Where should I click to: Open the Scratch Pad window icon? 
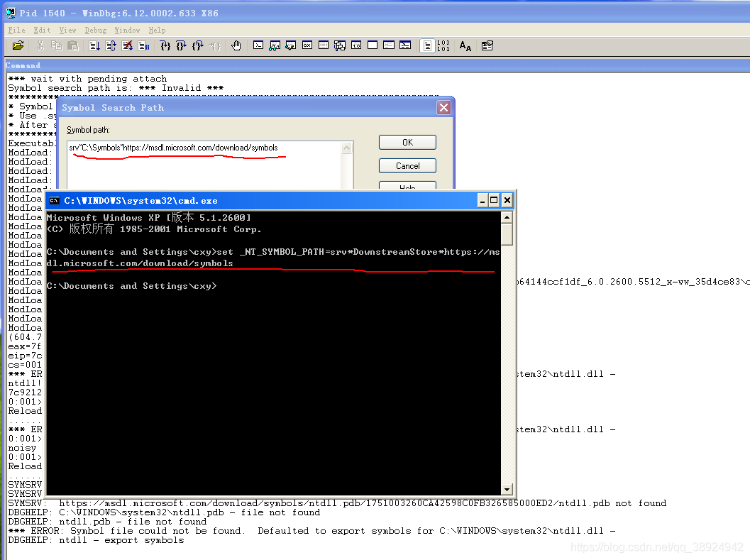coord(373,45)
